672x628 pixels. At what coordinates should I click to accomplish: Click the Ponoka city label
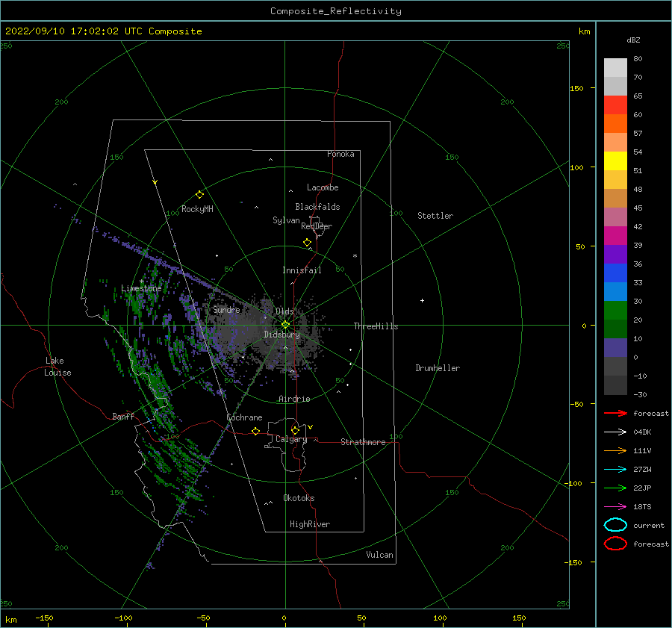click(340, 154)
